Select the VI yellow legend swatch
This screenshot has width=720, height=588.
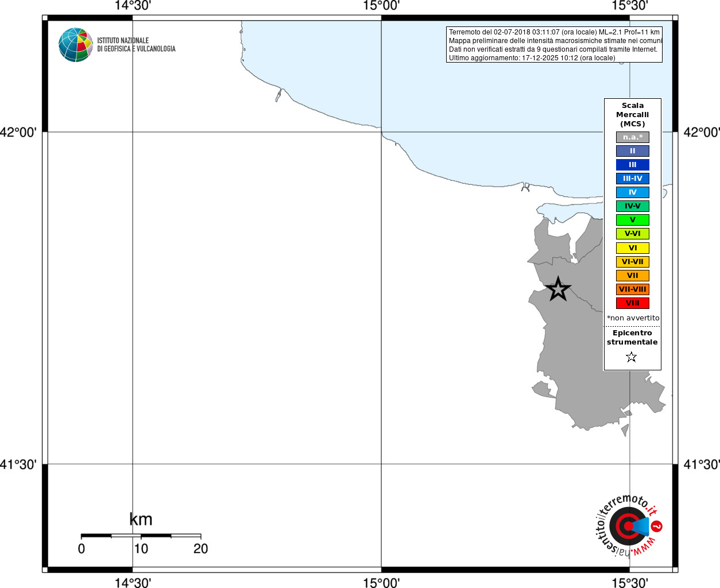(x=633, y=248)
